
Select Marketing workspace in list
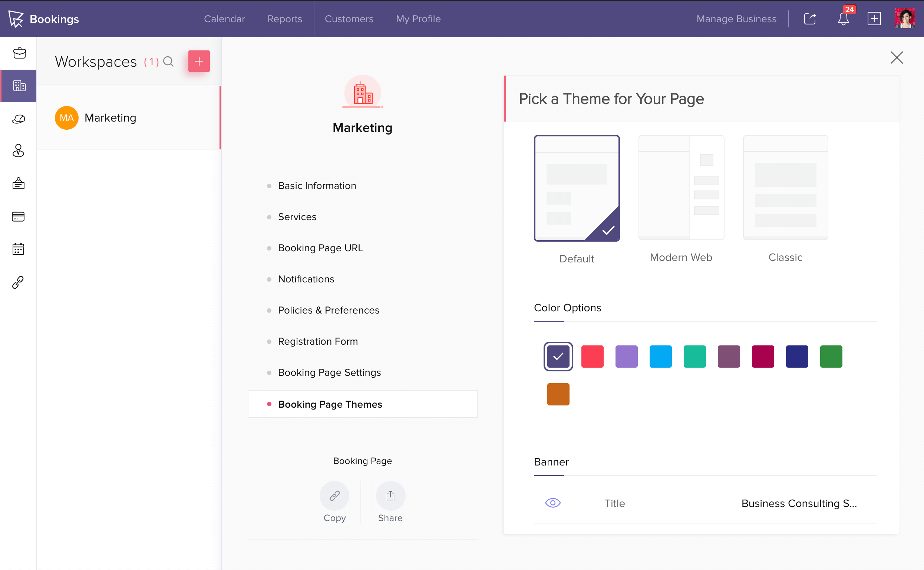(x=110, y=117)
